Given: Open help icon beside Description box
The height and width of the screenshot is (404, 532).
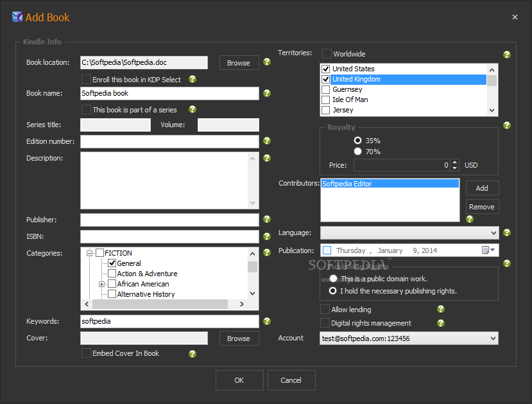Looking at the screenshot, I should pyautogui.click(x=267, y=158).
